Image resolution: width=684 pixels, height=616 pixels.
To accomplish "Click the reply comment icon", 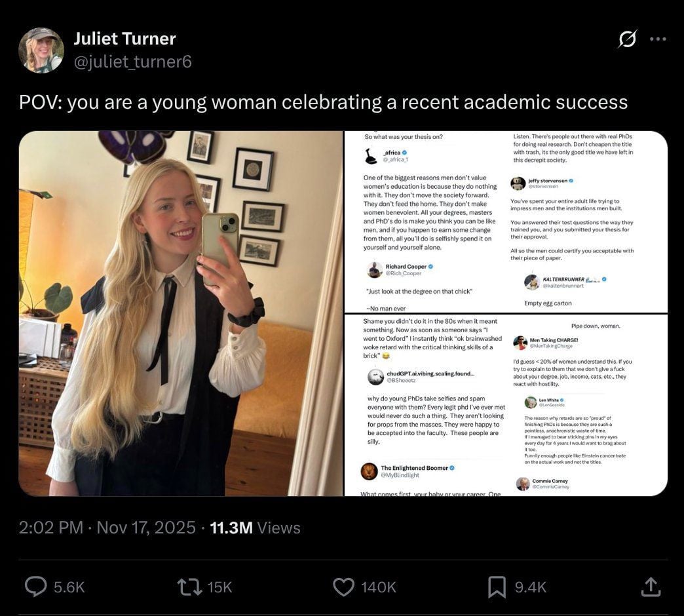I will coord(35,587).
